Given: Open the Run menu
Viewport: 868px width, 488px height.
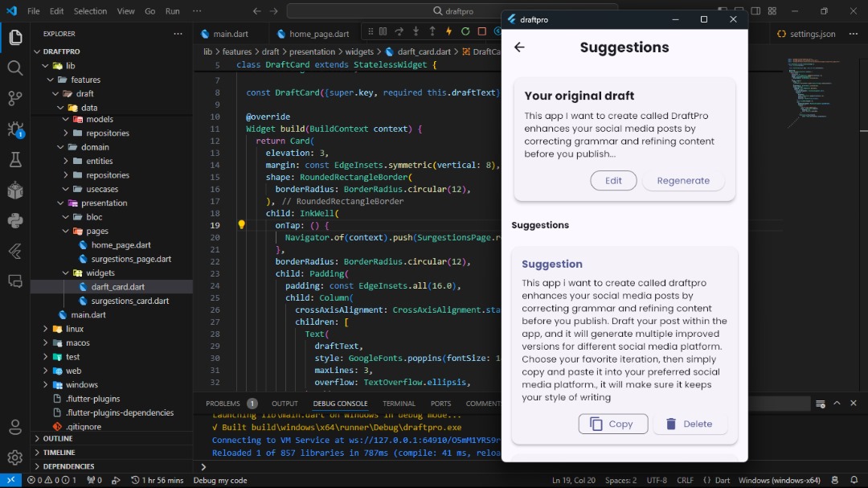Looking at the screenshot, I should point(172,11).
